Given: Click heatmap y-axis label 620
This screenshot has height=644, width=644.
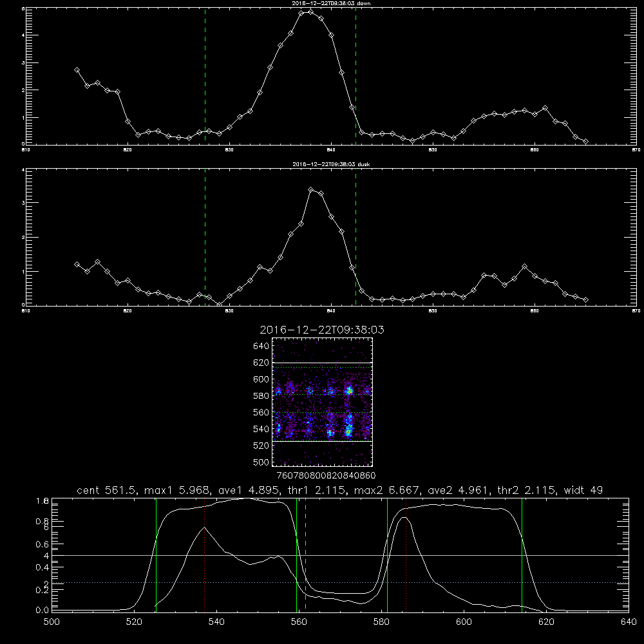Looking at the screenshot, I should (x=261, y=363).
